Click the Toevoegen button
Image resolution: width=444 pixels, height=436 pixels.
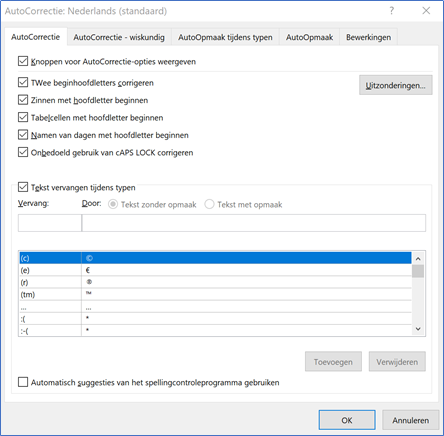[333, 362]
